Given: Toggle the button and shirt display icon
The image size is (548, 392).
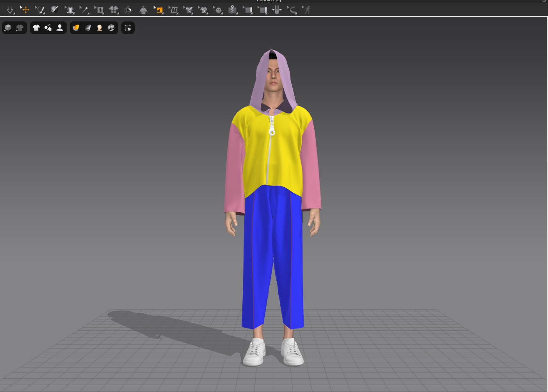Looking at the screenshot, I should [48, 28].
